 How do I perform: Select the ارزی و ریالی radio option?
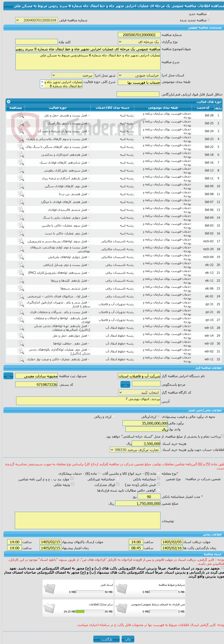(114, 416)
